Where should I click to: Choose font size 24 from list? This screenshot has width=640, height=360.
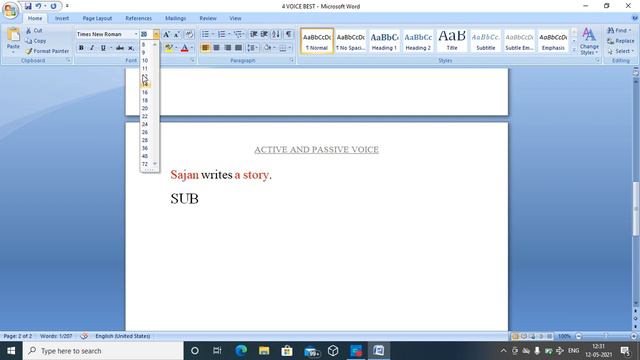[145, 124]
